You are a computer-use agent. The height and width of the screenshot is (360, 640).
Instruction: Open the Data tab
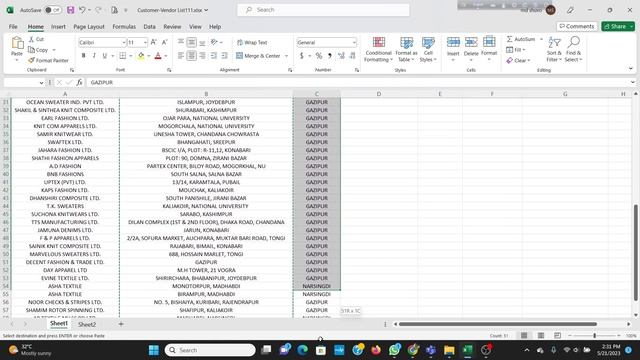pyautogui.click(x=149, y=27)
